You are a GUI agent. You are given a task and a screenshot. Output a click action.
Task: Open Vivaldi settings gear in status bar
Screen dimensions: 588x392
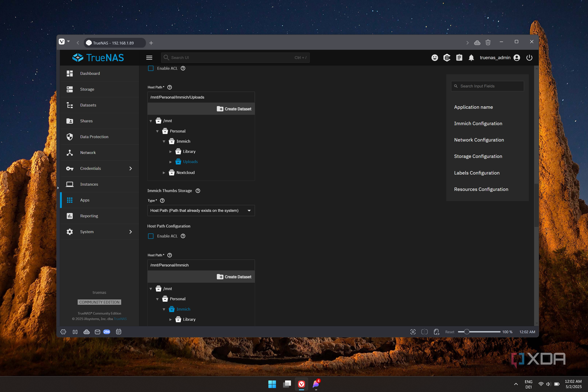pyautogui.click(x=63, y=332)
